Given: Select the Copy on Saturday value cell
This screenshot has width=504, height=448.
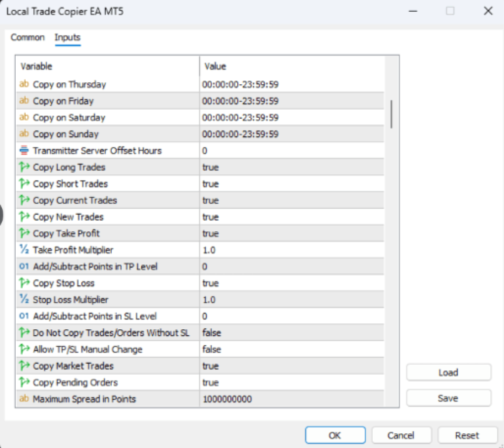Looking at the screenshot, I should [292, 117].
